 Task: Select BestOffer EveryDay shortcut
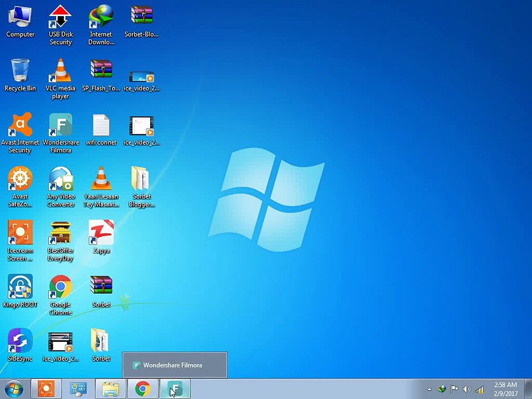tap(60, 241)
